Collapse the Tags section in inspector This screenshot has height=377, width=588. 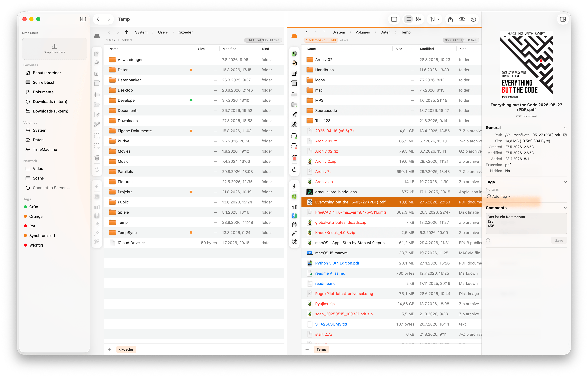click(x=565, y=182)
